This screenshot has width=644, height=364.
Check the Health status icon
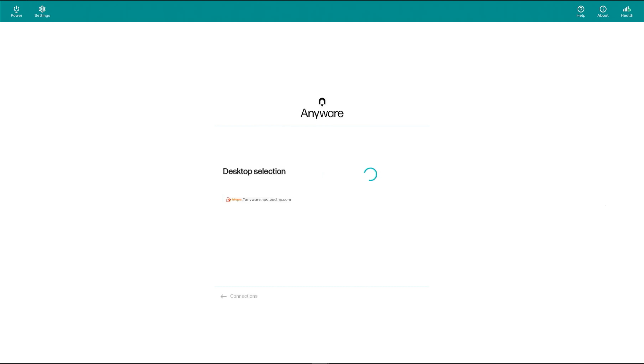point(627,11)
